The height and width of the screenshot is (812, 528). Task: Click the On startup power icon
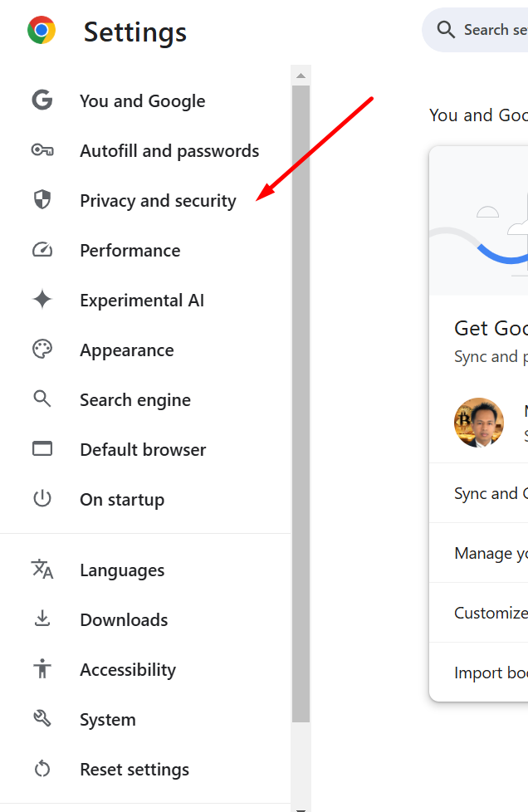[42, 500]
